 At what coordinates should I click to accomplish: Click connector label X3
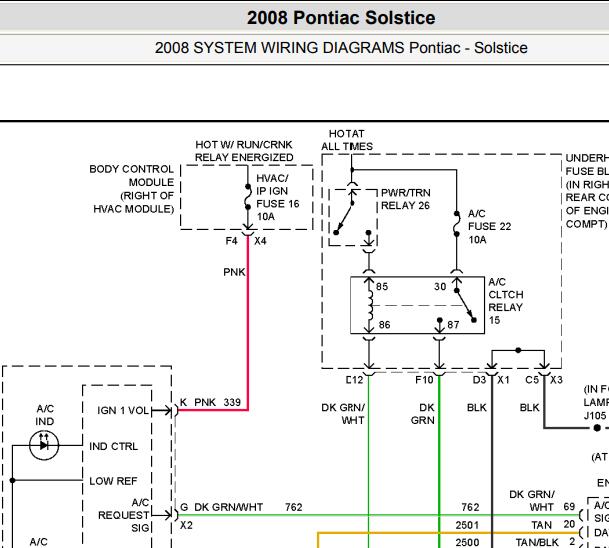(556, 380)
